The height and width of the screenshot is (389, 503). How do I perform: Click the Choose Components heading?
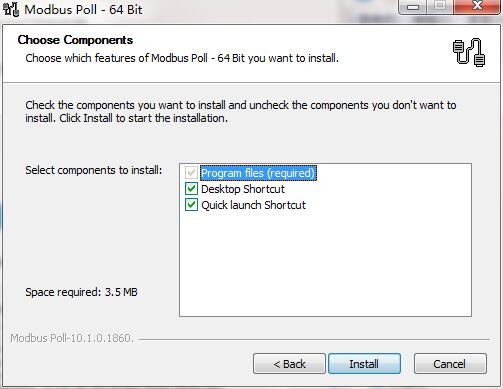[75, 40]
